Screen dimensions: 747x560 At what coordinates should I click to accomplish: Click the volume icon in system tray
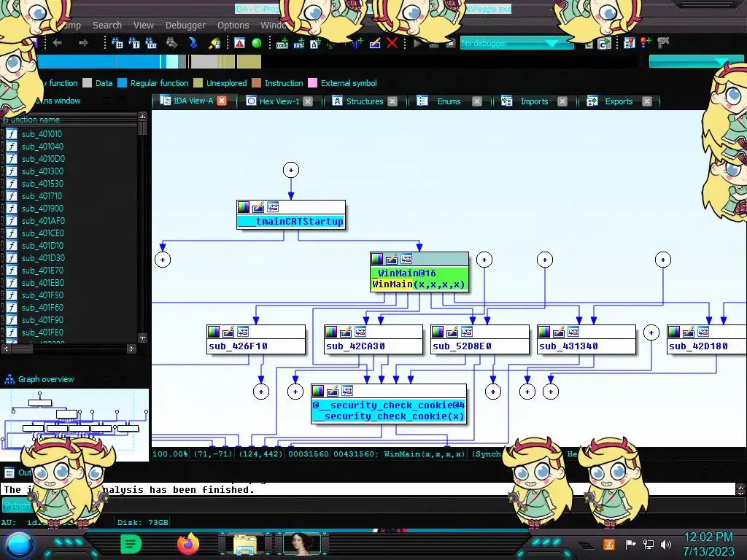point(666,544)
